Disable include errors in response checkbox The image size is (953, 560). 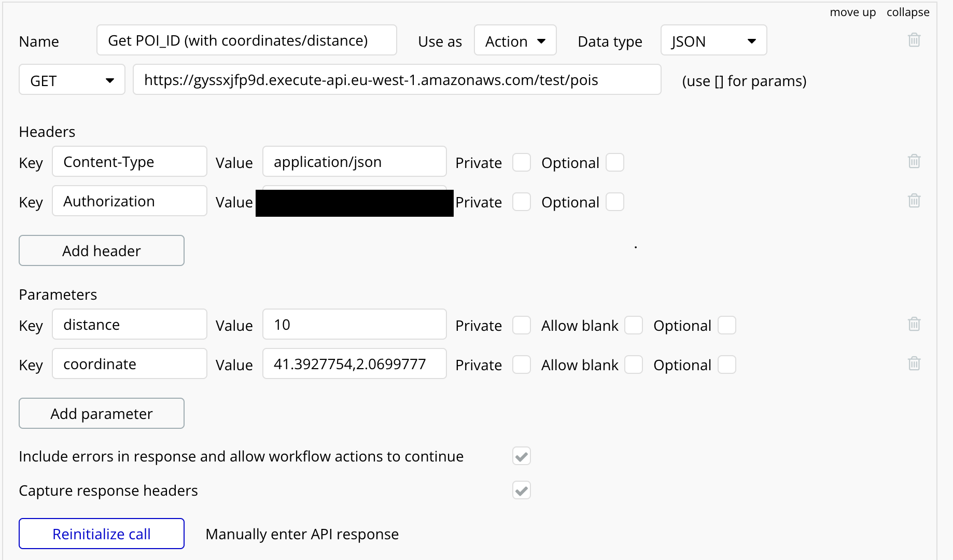[x=522, y=456]
